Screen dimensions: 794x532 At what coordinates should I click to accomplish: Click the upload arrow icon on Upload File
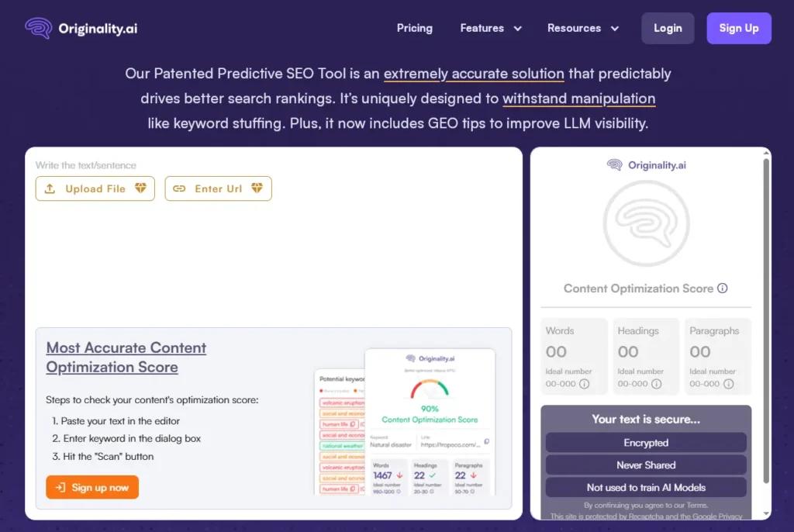(50, 188)
